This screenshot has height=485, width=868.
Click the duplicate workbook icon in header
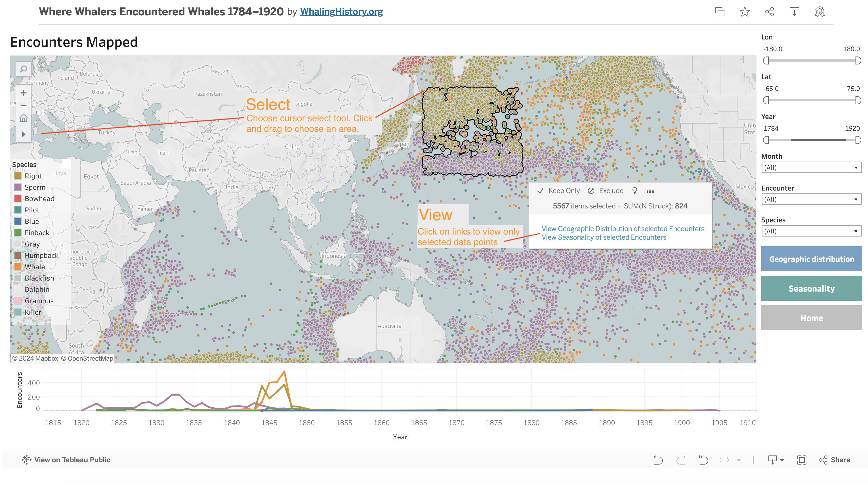pyautogui.click(x=720, y=12)
